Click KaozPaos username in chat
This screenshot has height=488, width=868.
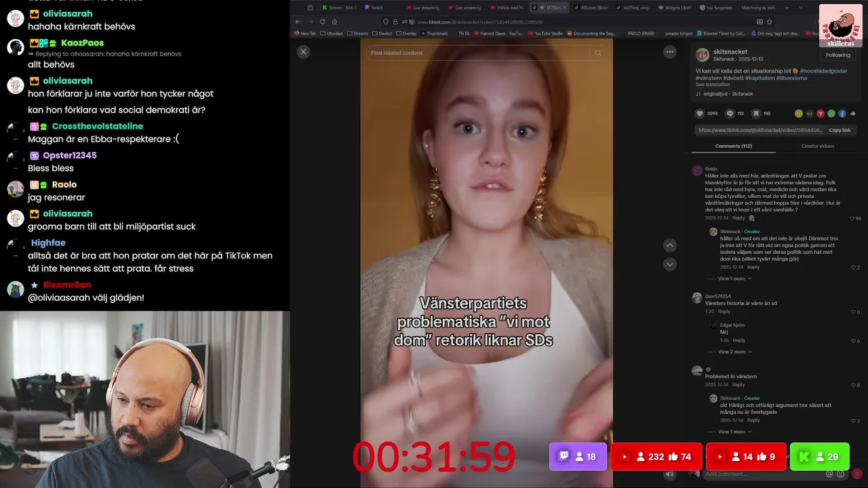(x=82, y=43)
